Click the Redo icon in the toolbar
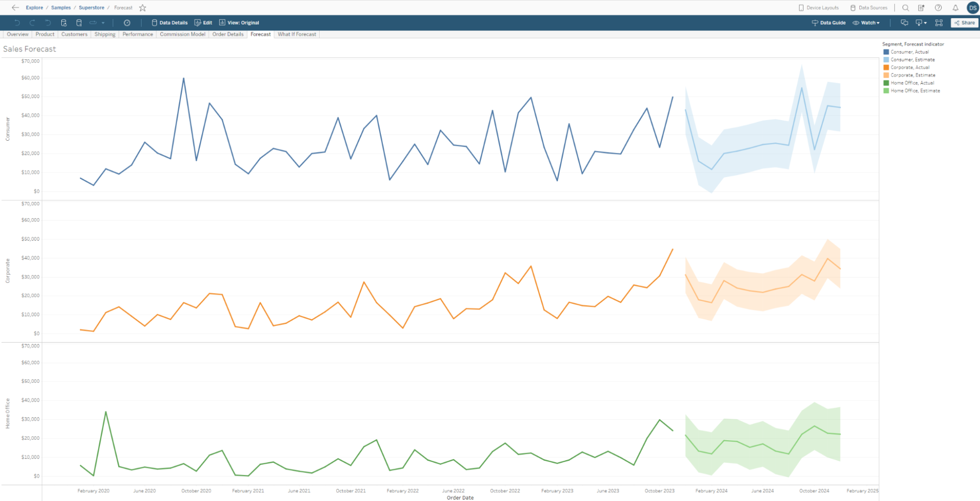Screen dimensions: 980x501 click(33, 23)
